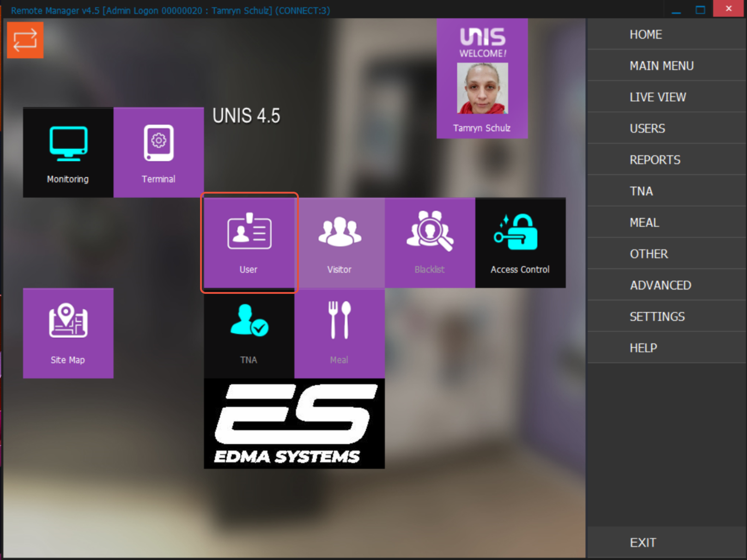Open the Monitoring tile
This screenshot has height=560, width=747.
click(x=68, y=152)
